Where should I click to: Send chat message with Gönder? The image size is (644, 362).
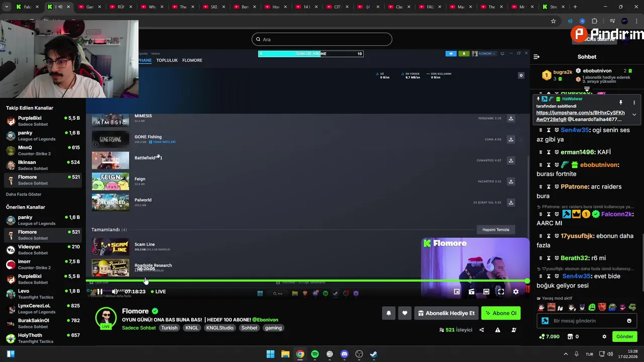pyautogui.click(x=625, y=336)
